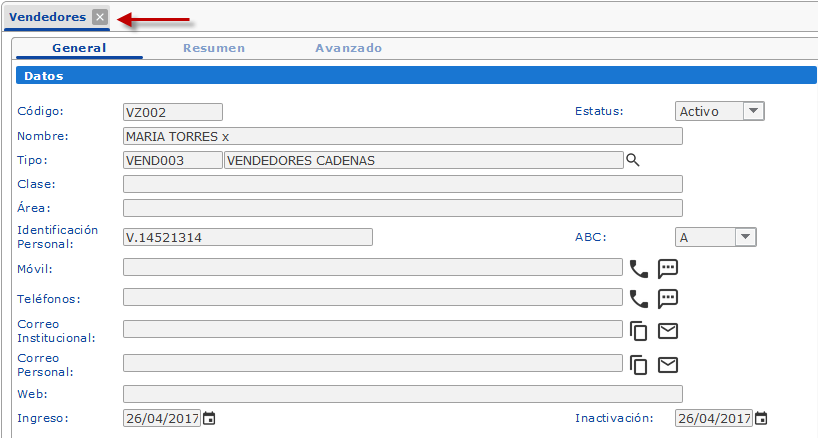Switch to the Resumen tab
Image resolution: width=818 pixels, height=438 pixels.
pos(214,48)
